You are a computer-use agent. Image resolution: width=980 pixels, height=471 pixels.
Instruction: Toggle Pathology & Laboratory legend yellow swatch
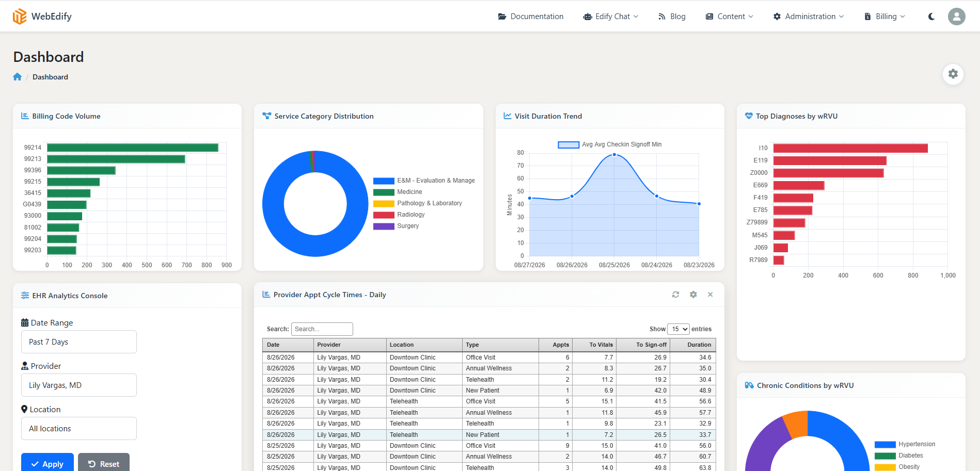384,203
